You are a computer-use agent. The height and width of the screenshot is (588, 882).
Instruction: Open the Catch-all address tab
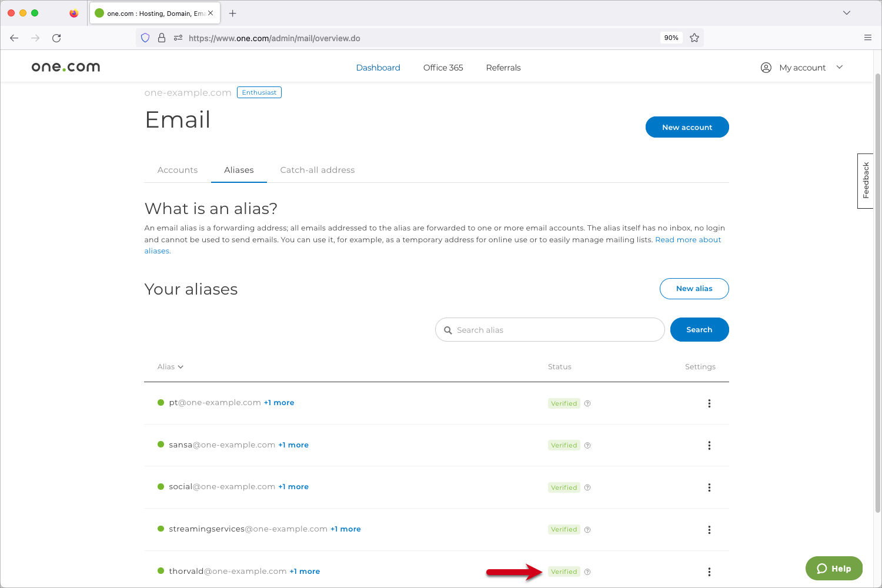(x=318, y=170)
